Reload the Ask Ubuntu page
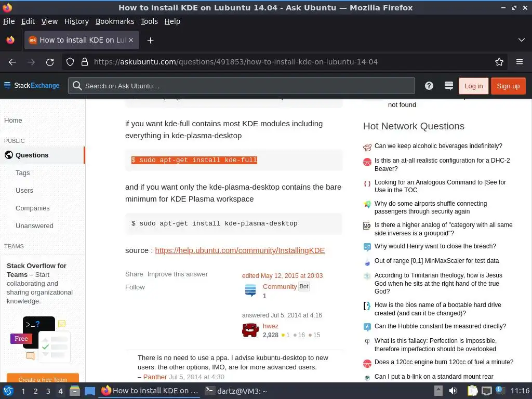The image size is (532, 399). 50,62
